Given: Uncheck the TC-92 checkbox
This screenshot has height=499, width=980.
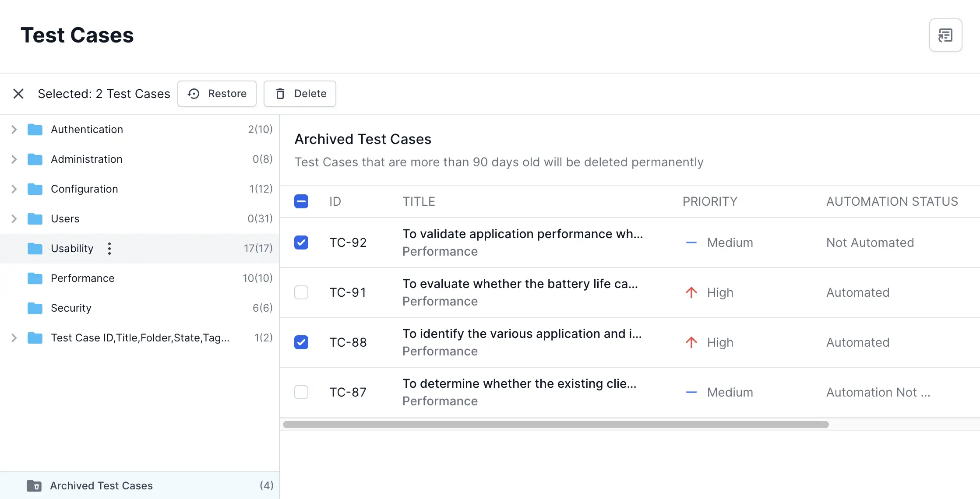Looking at the screenshot, I should point(301,242).
